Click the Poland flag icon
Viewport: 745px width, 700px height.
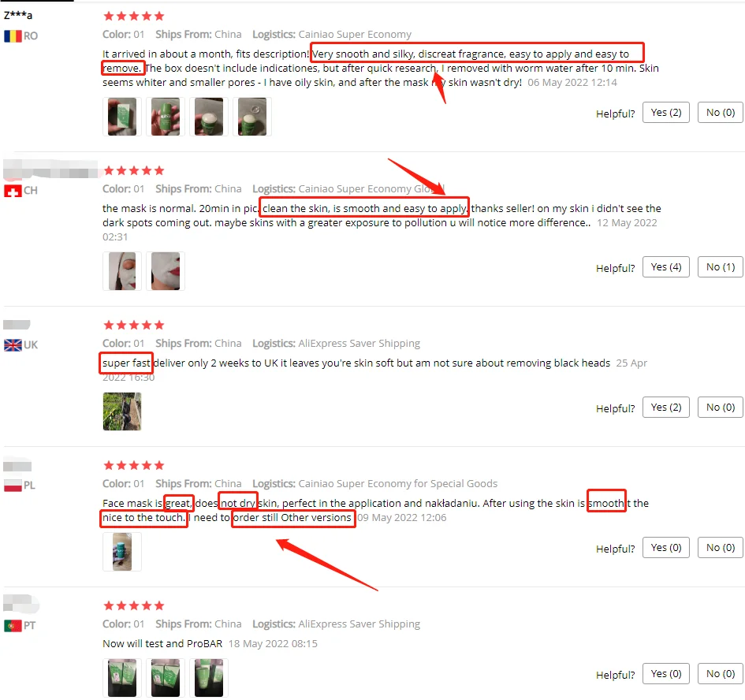13,486
